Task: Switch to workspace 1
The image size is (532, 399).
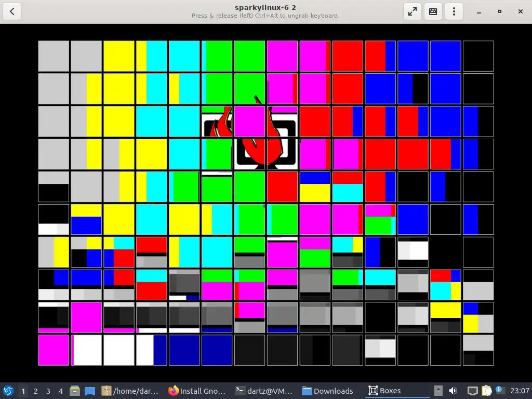Action: 23,391
